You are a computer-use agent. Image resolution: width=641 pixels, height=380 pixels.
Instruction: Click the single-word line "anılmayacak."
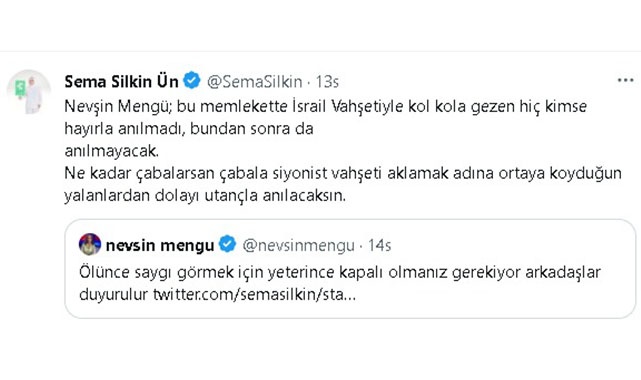(x=112, y=151)
